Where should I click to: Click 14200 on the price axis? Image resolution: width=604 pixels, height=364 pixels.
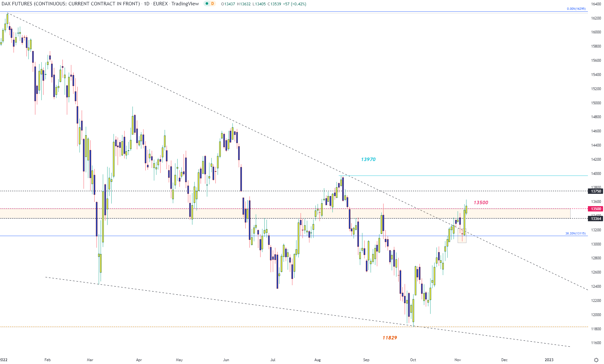(596, 159)
